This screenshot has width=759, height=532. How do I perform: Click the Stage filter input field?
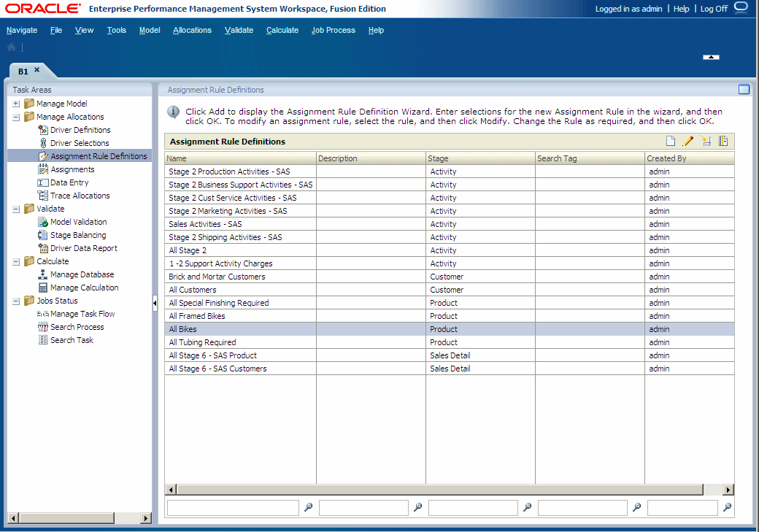pos(473,508)
